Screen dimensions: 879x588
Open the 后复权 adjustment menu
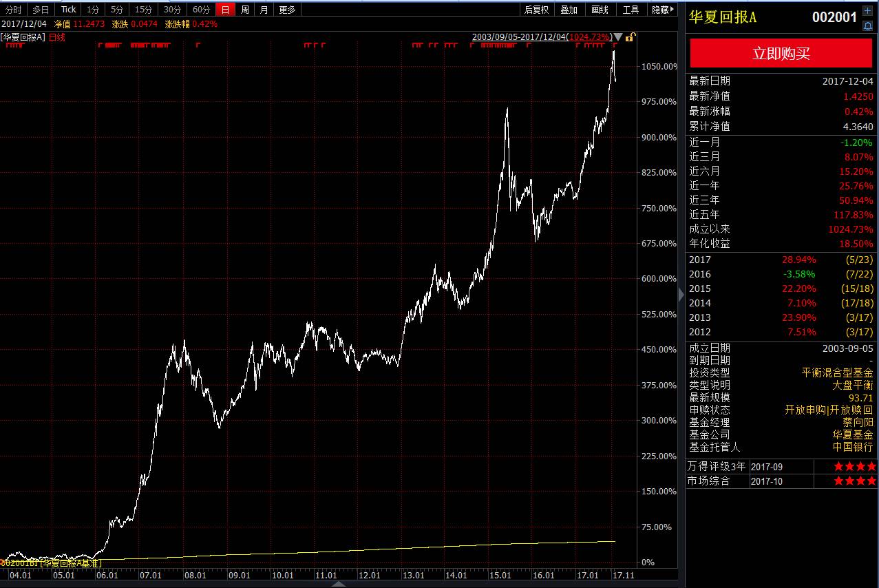click(x=536, y=10)
